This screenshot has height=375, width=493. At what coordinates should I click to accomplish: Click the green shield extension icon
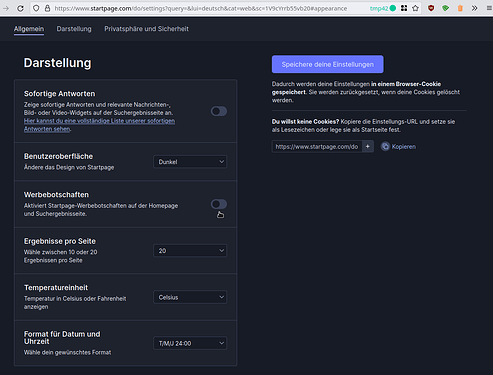(x=445, y=8)
